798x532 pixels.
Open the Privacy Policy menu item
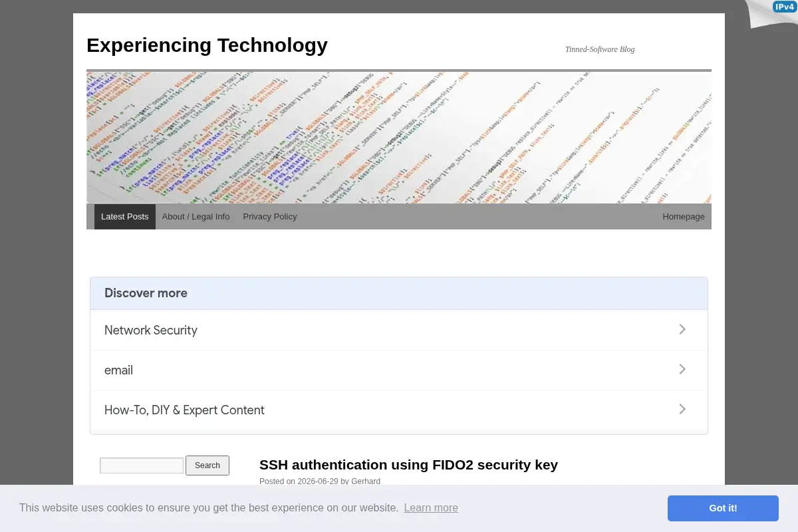tap(270, 217)
